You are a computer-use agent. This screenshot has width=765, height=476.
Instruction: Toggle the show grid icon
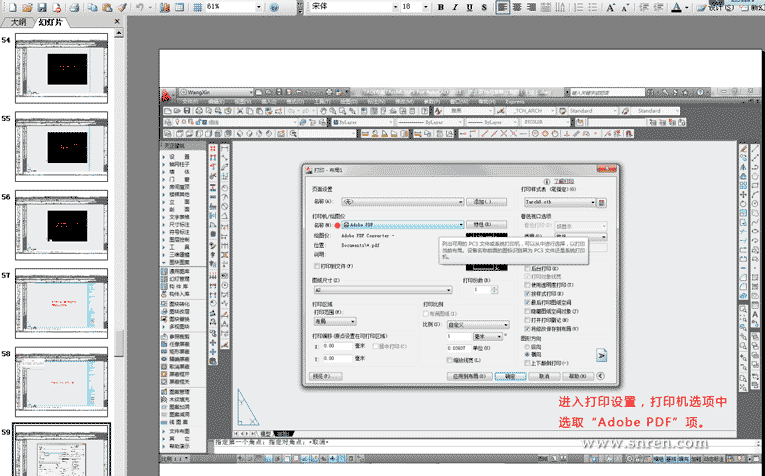pos(198,7)
